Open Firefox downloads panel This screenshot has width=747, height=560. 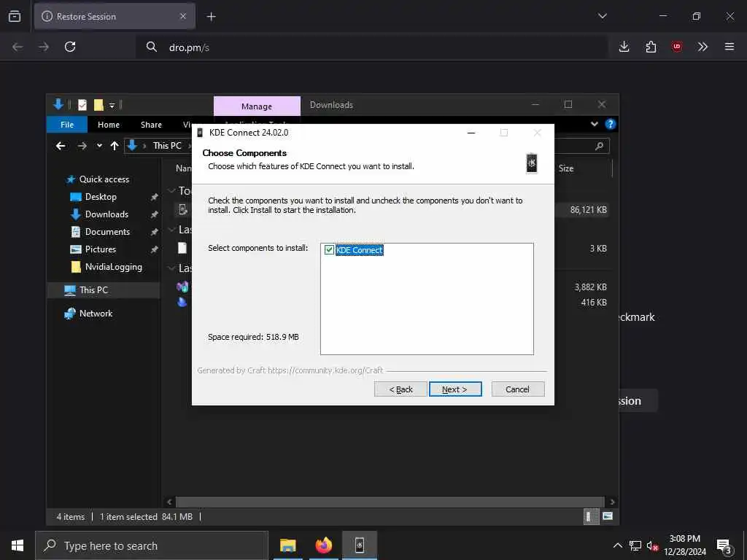624,47
